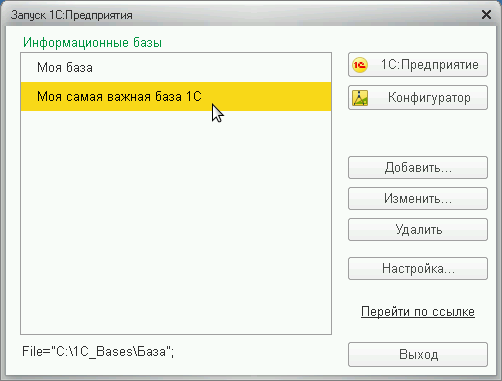Quit the launcher with 'Выход'

418,355
